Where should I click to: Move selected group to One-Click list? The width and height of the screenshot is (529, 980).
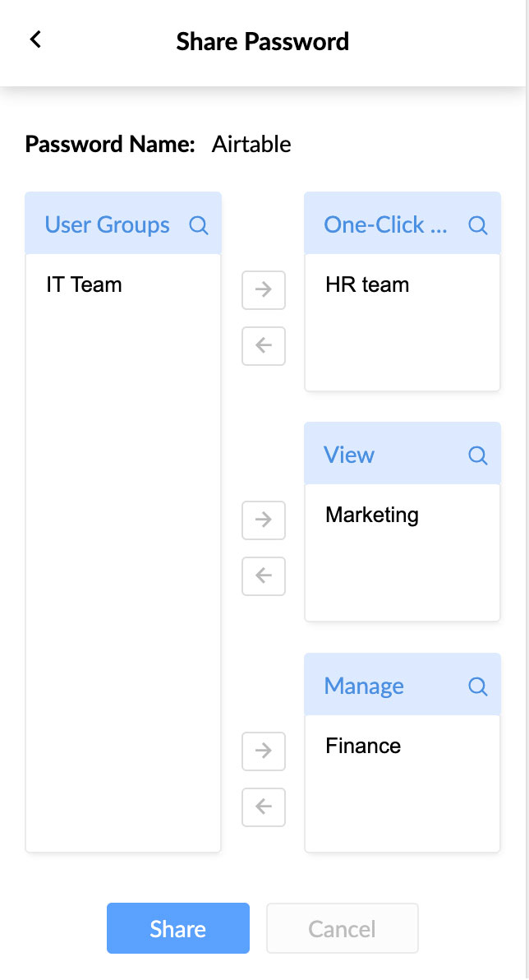[264, 290]
